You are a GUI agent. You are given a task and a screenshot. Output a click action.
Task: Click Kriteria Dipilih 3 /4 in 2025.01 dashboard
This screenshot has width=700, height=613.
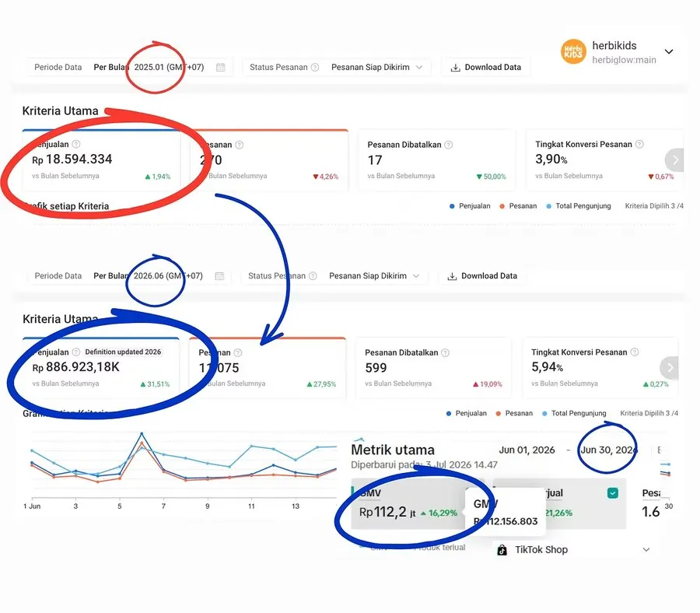pos(654,206)
